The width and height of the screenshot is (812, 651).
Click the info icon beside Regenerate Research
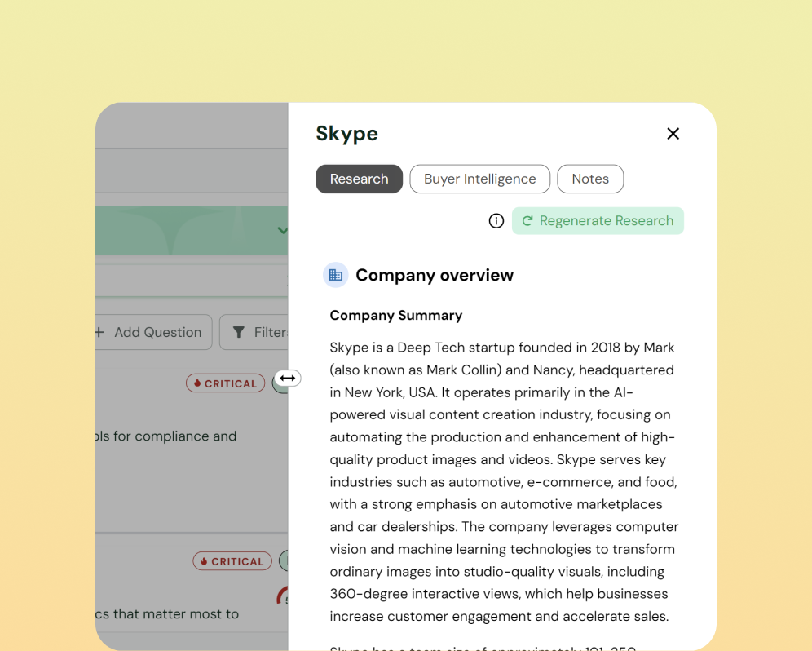[x=496, y=221]
